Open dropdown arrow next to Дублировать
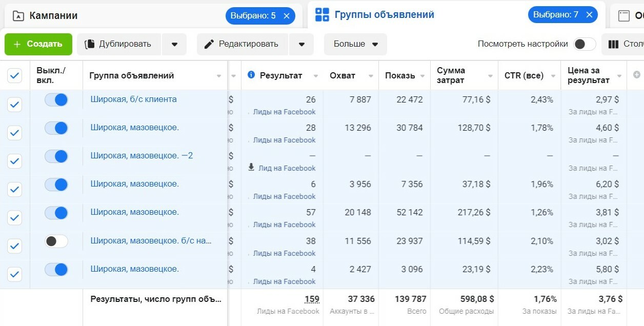The image size is (644, 326). (174, 45)
